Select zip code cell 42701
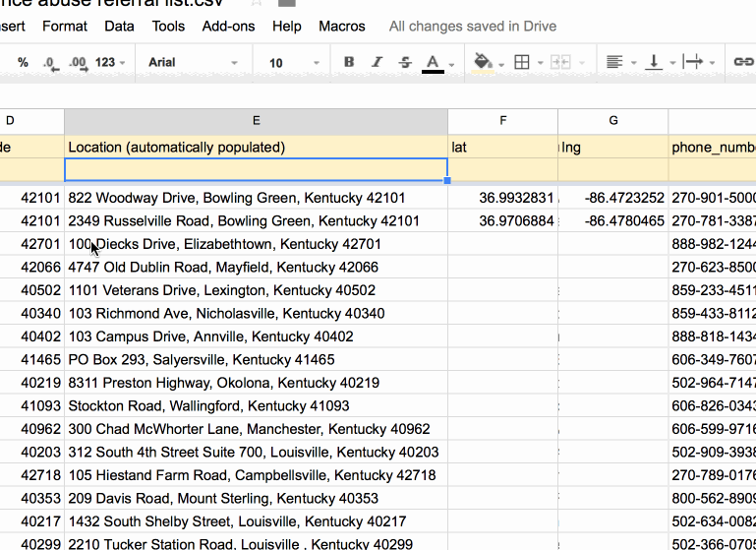The height and width of the screenshot is (550, 756). [x=31, y=244]
